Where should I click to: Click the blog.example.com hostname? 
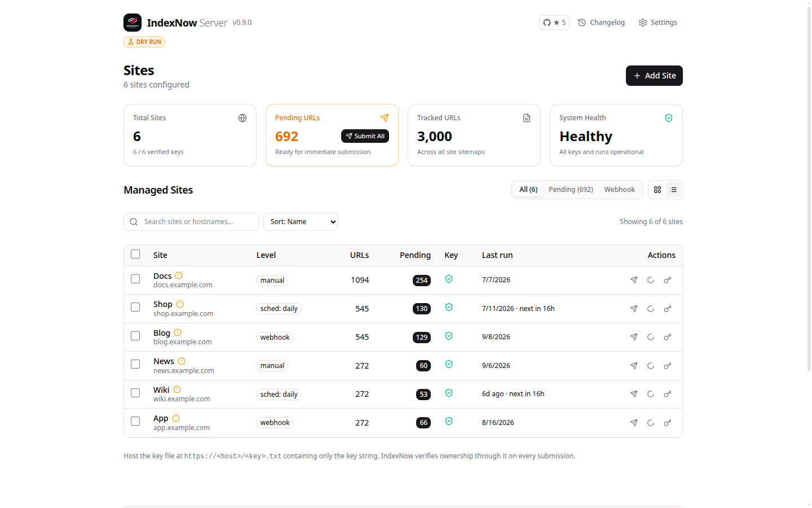(183, 342)
